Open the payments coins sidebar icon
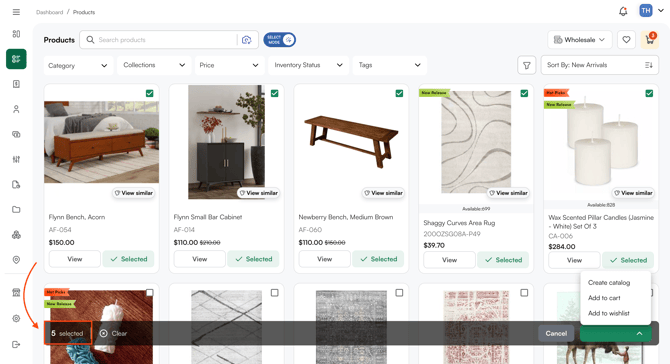The height and width of the screenshot is (364, 670). [16, 134]
